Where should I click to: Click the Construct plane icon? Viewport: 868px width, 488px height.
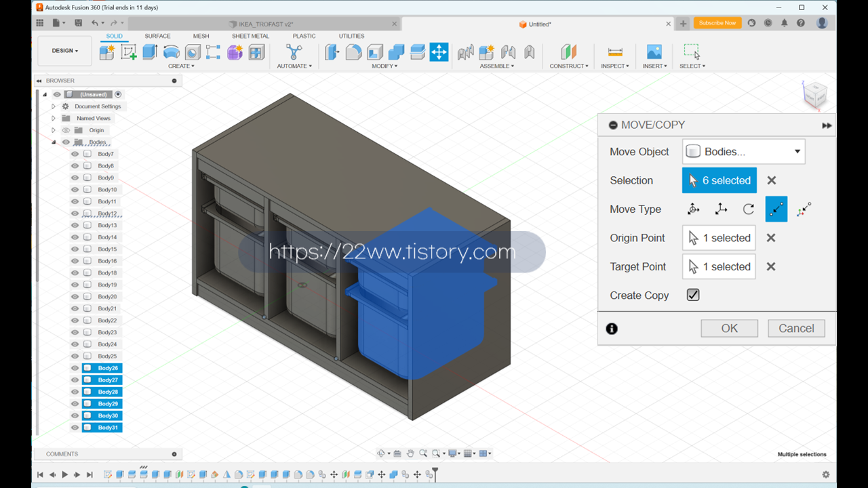[x=569, y=52]
